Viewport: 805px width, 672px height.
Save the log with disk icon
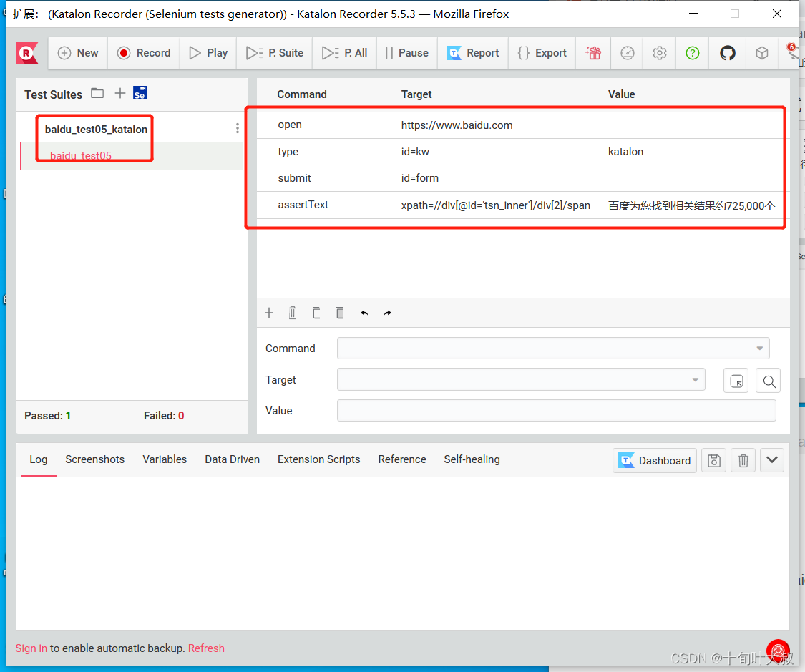(713, 460)
